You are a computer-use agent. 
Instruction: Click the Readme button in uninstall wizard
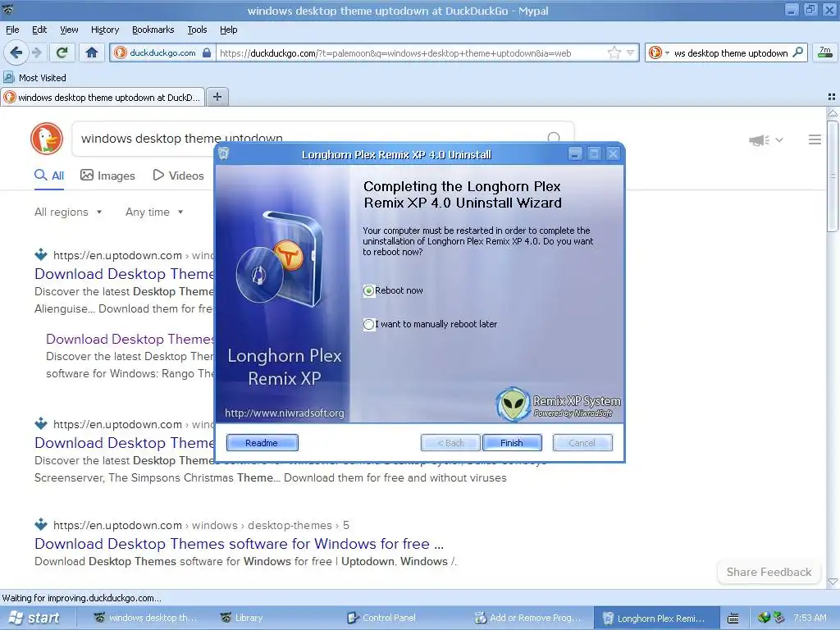click(262, 442)
